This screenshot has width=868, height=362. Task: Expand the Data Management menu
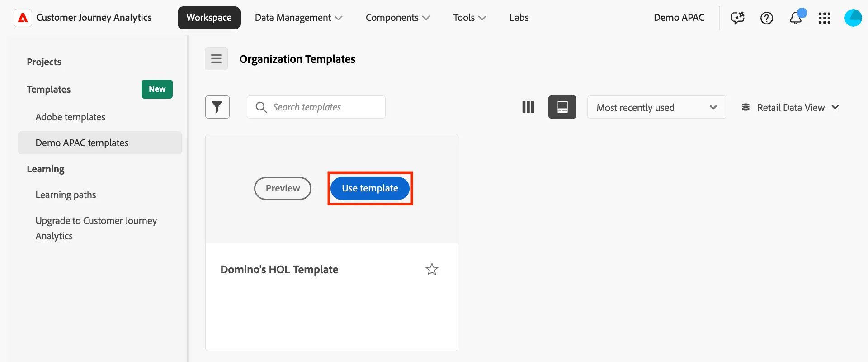pos(298,18)
